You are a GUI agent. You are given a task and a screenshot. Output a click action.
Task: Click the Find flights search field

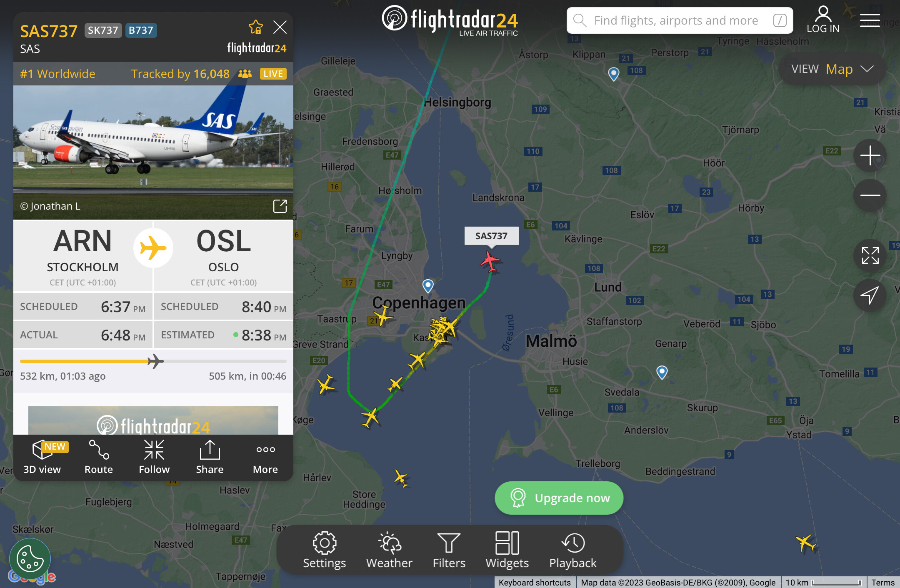tap(680, 20)
